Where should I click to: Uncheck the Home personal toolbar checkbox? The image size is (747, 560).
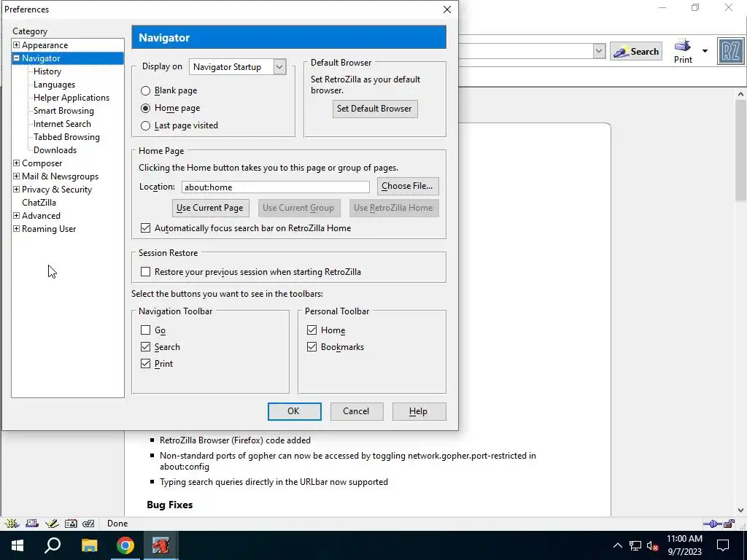click(x=311, y=330)
